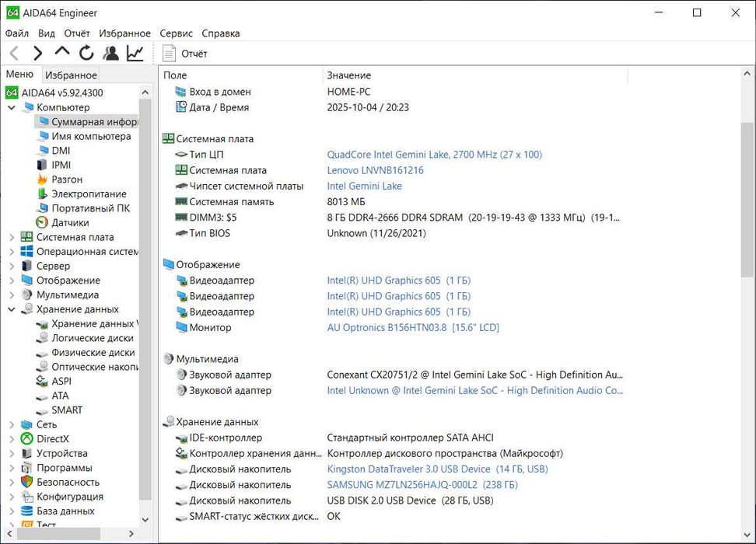Screen dimensions: 756x544
Task: Click the Refresh toolbar icon
Action: point(86,54)
